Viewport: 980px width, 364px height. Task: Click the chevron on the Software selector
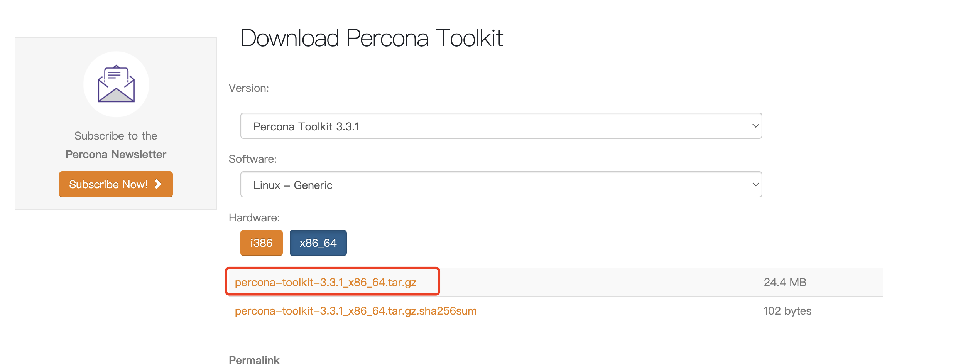click(x=755, y=185)
